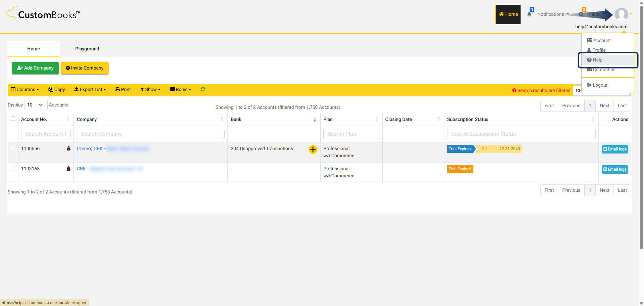
Task: Print the accounts table
Action: click(123, 89)
